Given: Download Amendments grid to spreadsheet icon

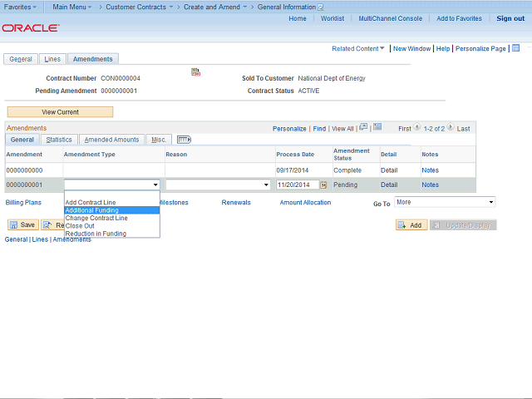Looking at the screenshot, I should pos(377,127).
